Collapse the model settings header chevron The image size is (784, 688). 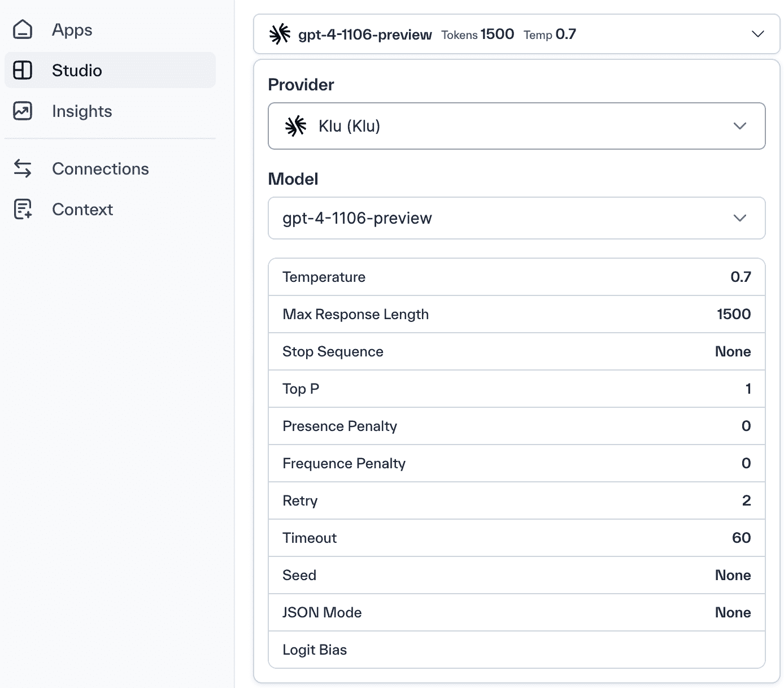pos(758,34)
